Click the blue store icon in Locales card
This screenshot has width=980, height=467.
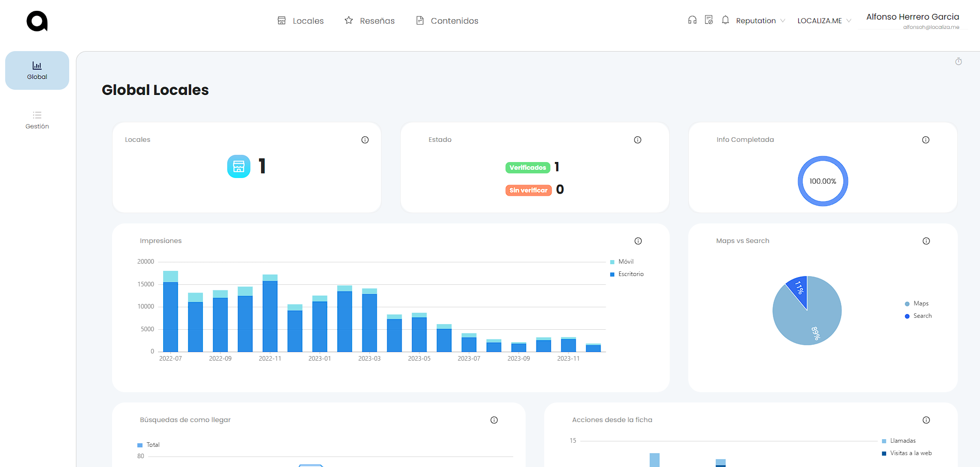point(239,166)
